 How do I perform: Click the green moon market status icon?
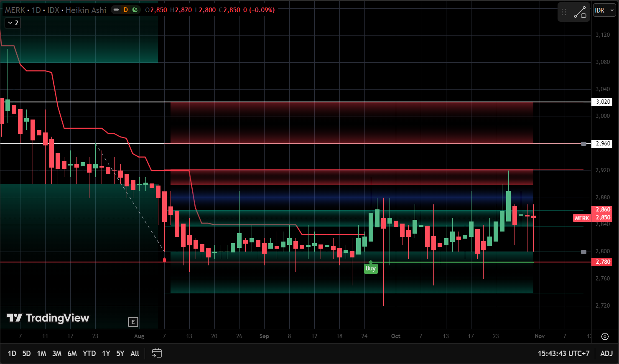[135, 10]
